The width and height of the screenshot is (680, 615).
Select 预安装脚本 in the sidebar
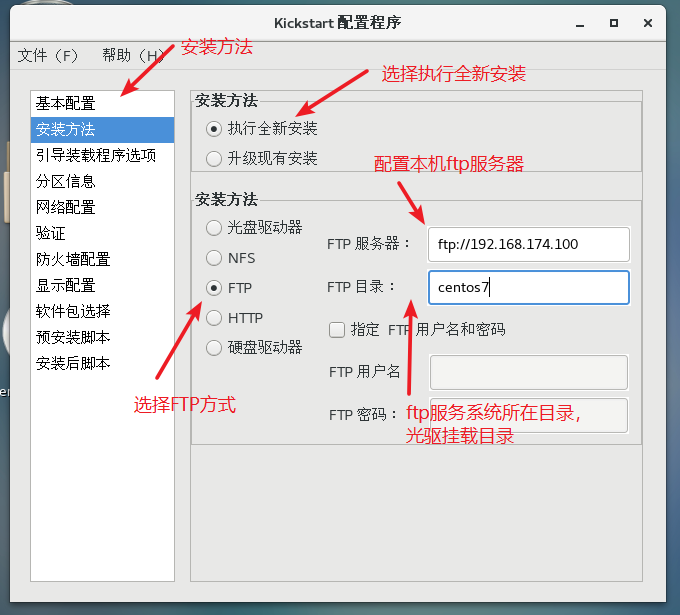(x=102, y=337)
